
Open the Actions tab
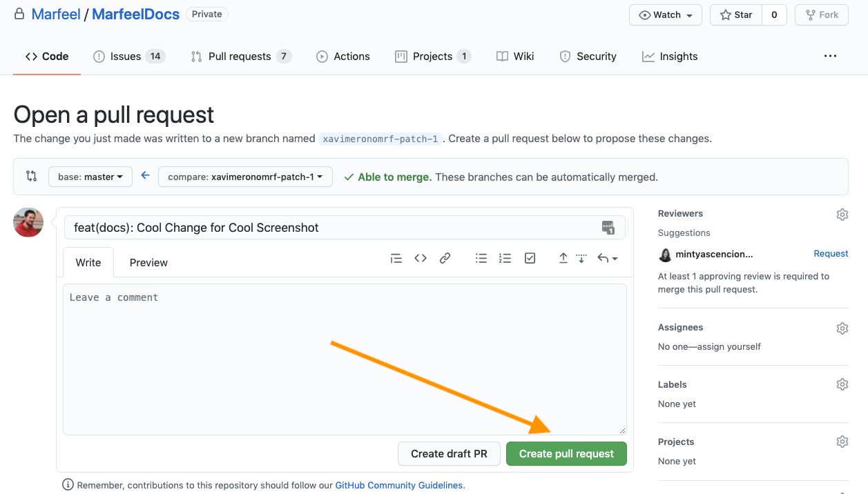343,57
